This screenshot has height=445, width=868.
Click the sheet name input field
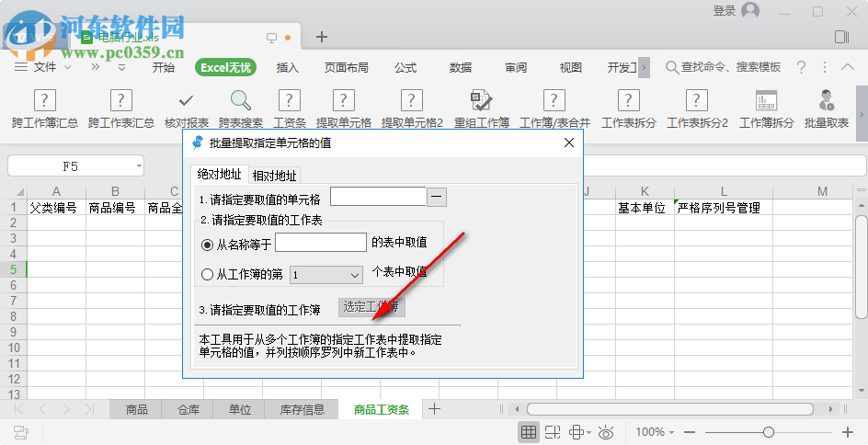(321, 243)
